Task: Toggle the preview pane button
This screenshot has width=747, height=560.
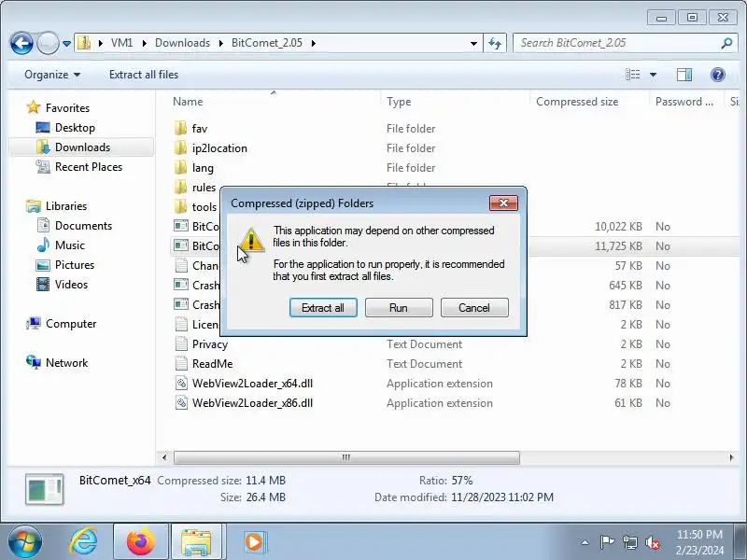Action: point(684,75)
